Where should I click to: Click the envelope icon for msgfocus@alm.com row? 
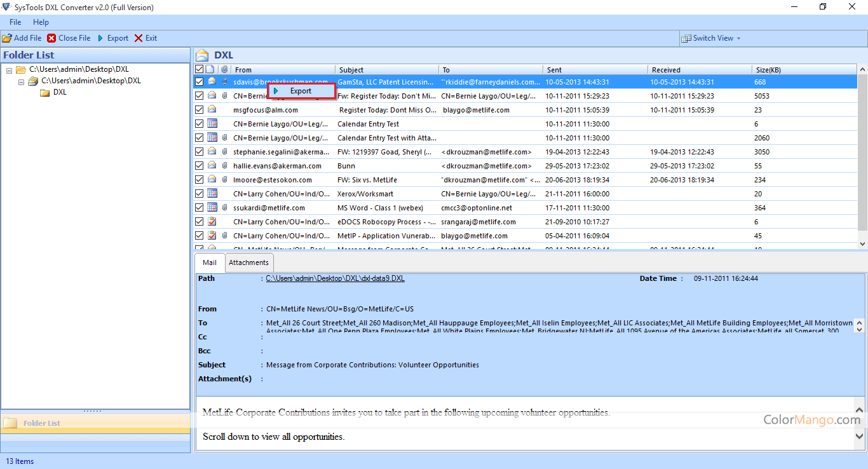coord(212,110)
